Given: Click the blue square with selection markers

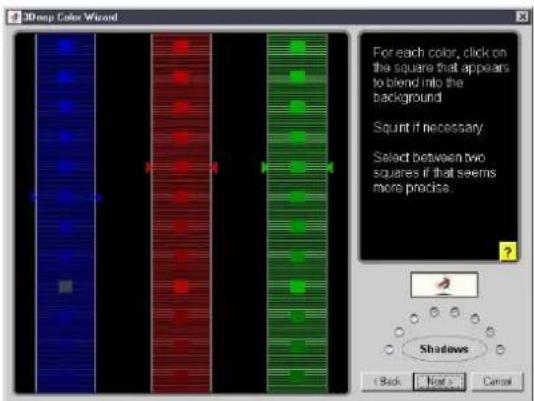Looking at the screenshot, I should pyautogui.click(x=66, y=197).
